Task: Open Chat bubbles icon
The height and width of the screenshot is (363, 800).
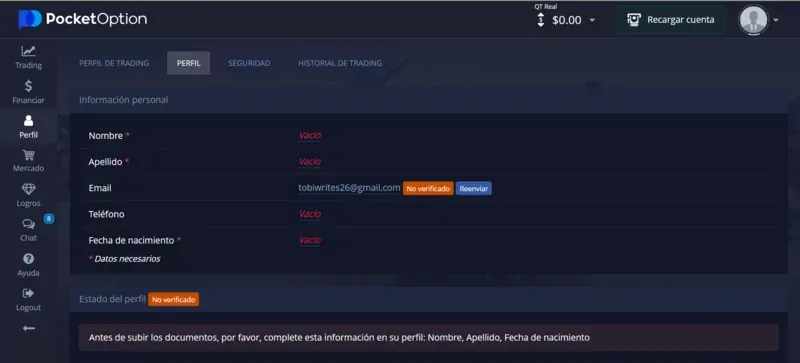Action: [29, 224]
